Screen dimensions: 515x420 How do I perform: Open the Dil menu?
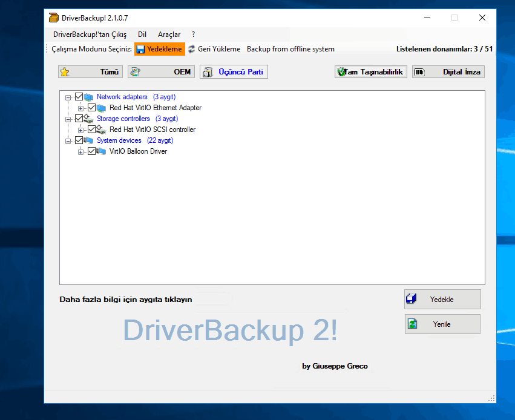tap(142, 34)
